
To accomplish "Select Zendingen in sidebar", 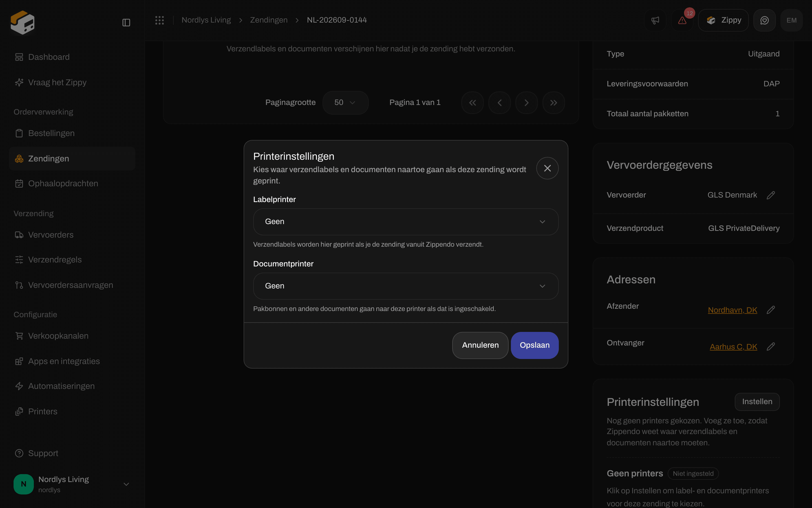I will click(72, 159).
